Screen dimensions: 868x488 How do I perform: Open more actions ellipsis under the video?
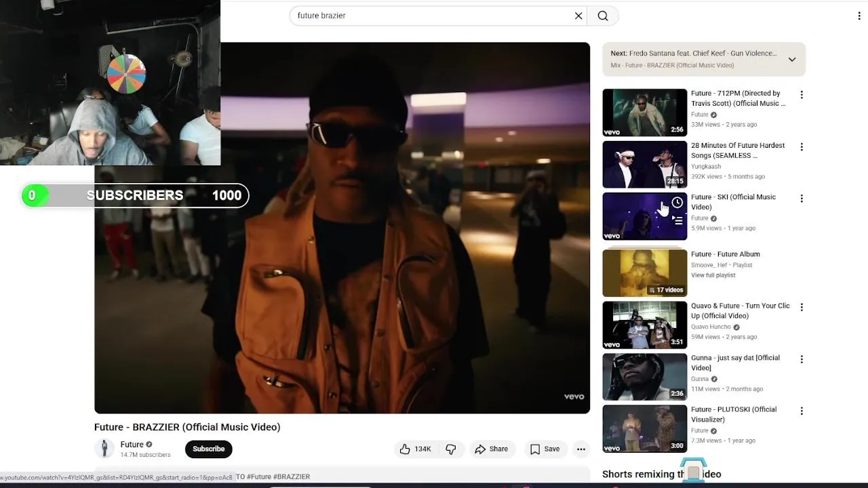pyautogui.click(x=581, y=449)
